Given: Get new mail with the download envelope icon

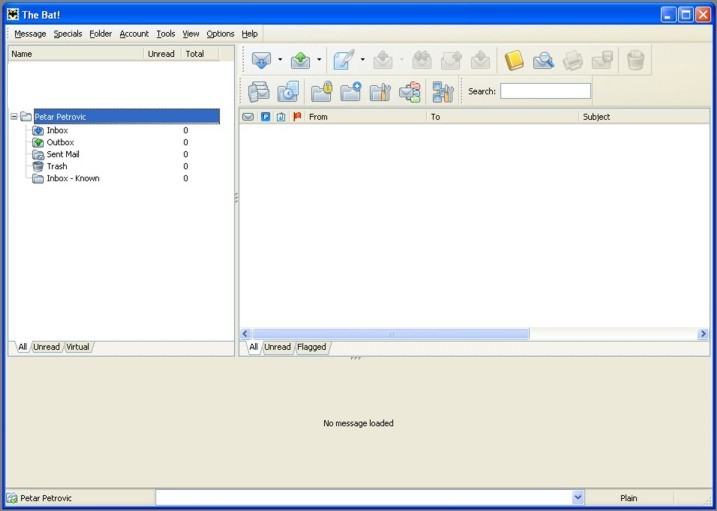Looking at the screenshot, I should pyautogui.click(x=261, y=60).
